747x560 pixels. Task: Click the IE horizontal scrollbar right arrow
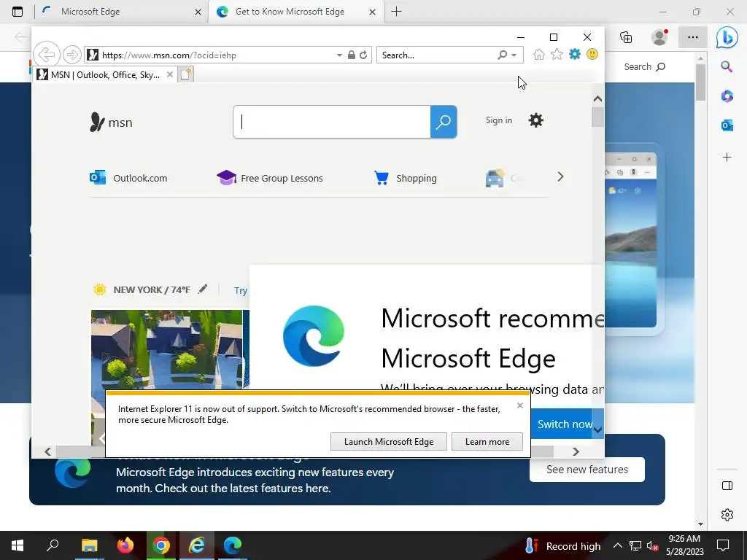576,451
